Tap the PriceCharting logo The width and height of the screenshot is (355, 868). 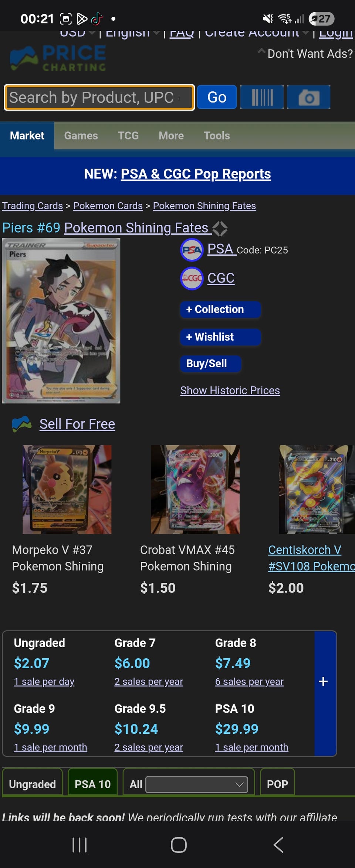(x=58, y=58)
